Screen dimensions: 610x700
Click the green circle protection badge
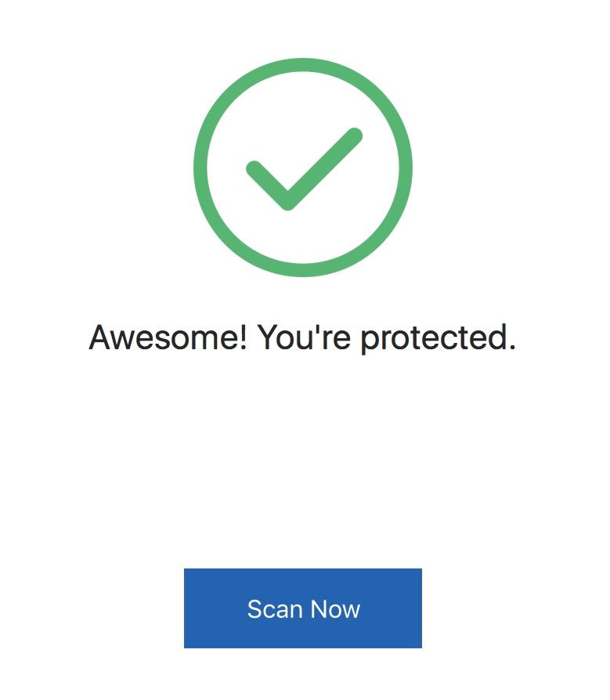click(303, 168)
